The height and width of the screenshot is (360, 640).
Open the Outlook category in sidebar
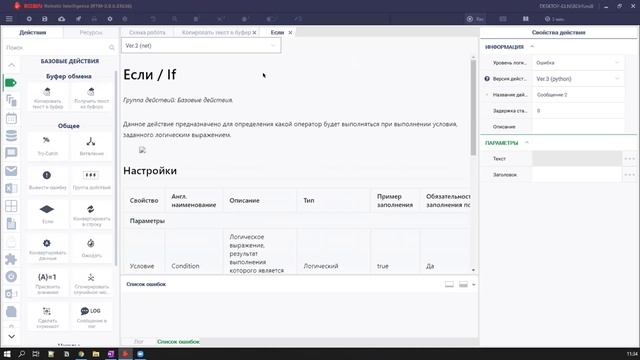click(11, 294)
